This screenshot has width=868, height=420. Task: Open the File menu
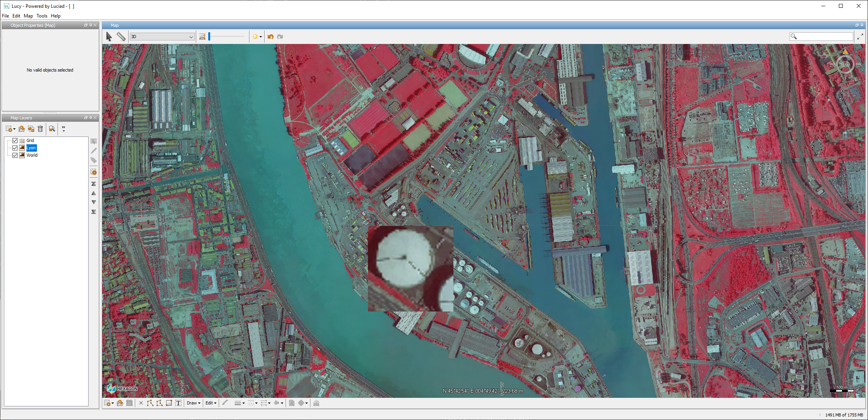[5, 16]
